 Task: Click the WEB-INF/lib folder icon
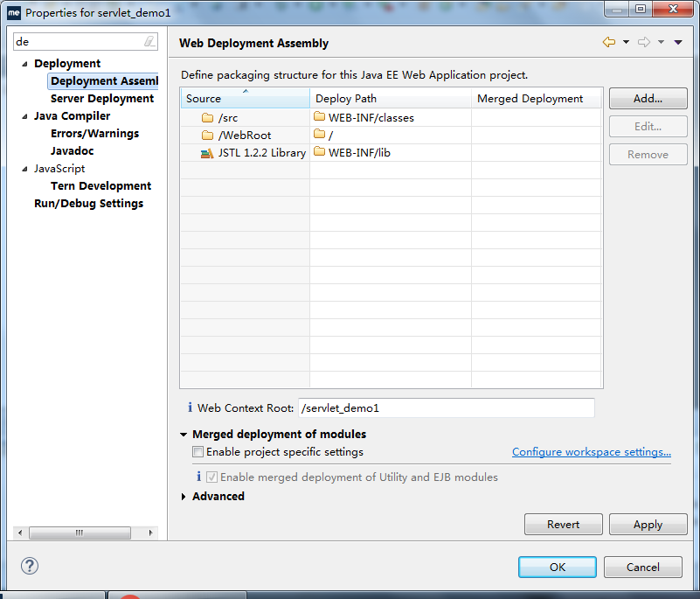tap(319, 151)
